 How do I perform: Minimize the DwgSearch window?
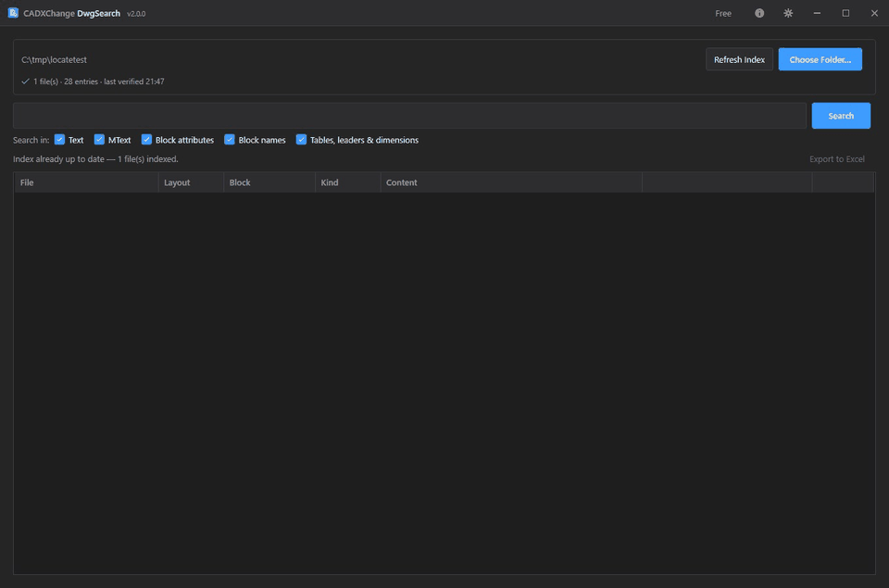point(817,13)
